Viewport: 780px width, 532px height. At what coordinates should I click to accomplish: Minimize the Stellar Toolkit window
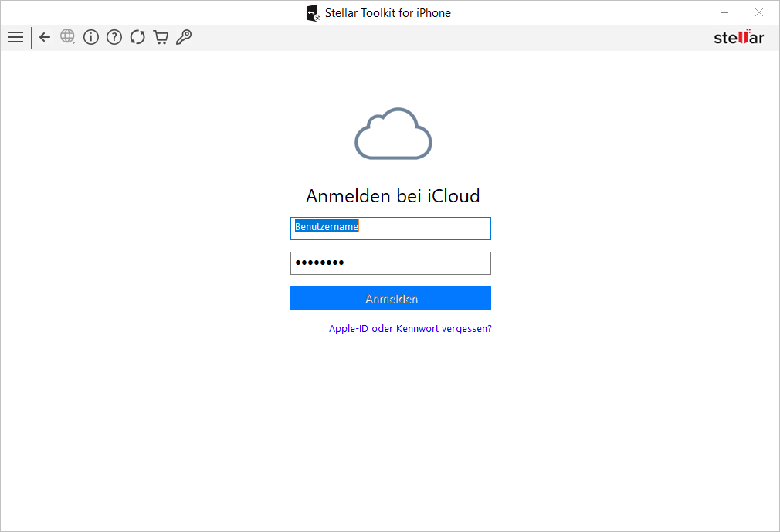[724, 12]
